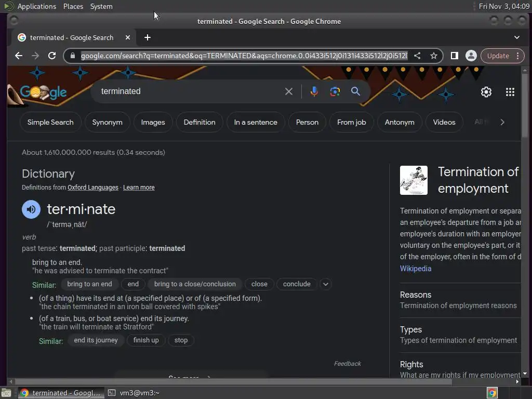
Task: Open the Reasons section
Action: [460, 300]
